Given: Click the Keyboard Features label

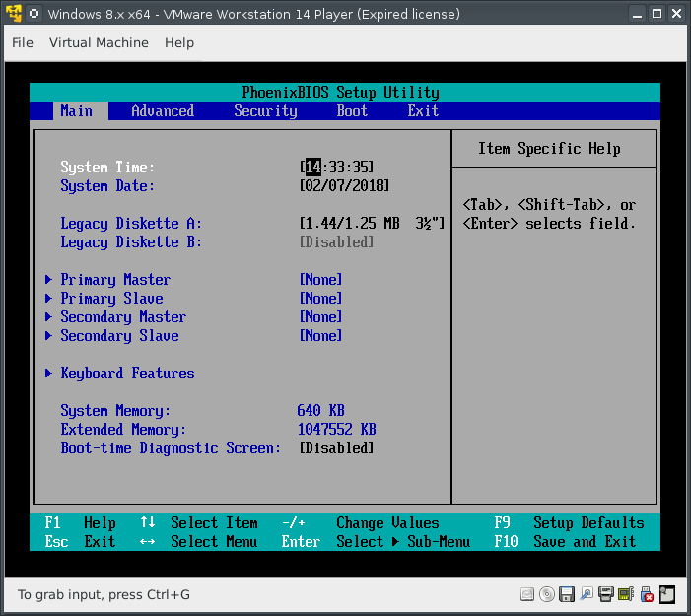Looking at the screenshot, I should (x=127, y=374).
